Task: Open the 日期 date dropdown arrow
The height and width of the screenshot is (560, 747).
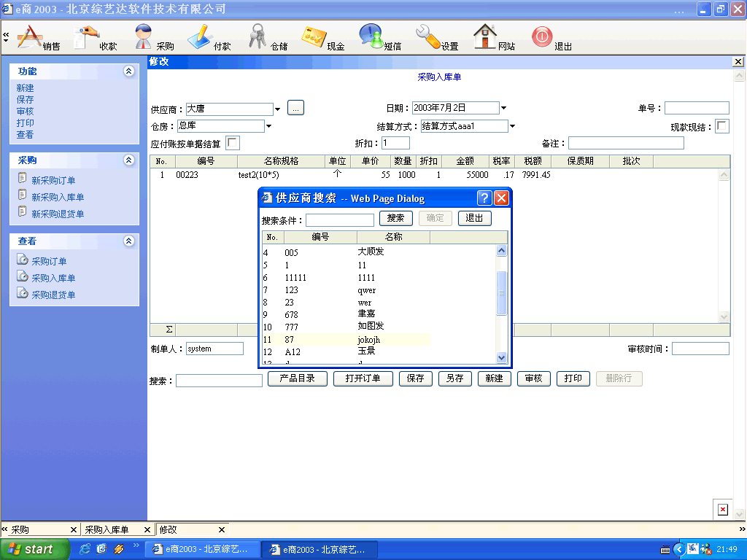Action: pyautogui.click(x=503, y=109)
